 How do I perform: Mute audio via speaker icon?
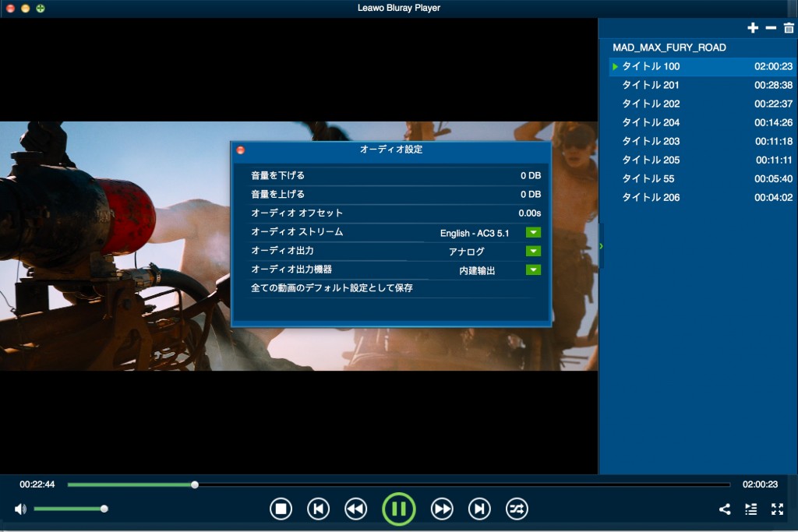20,509
